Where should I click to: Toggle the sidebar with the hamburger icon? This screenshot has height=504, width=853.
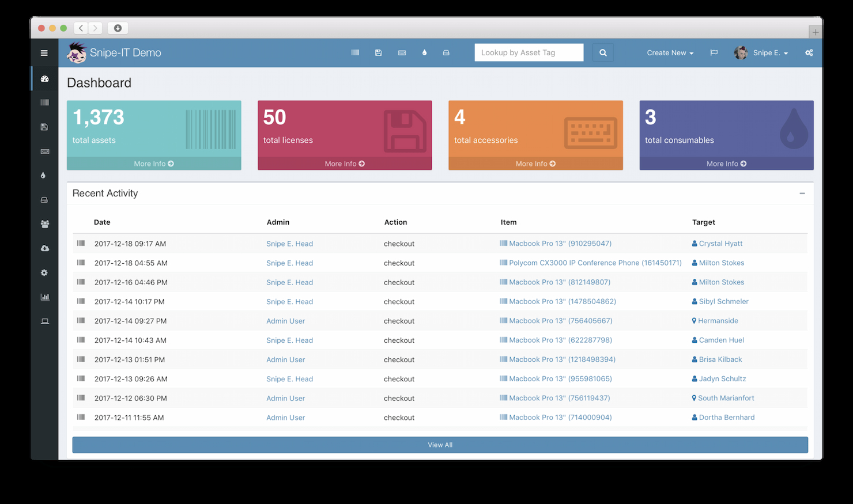44,52
